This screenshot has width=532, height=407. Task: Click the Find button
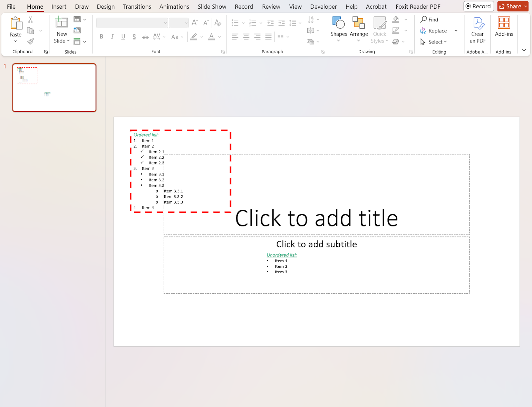(429, 20)
